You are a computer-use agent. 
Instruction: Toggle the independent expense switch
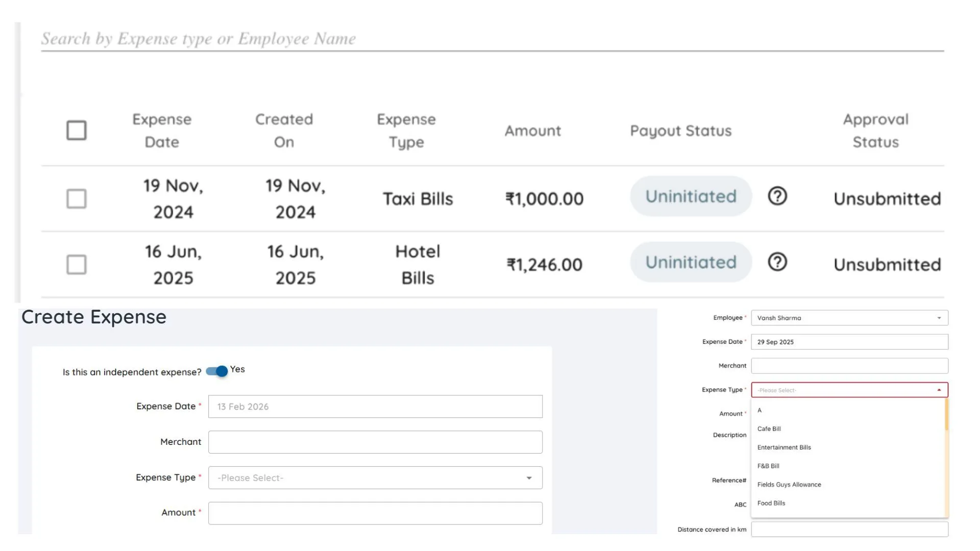click(x=217, y=371)
